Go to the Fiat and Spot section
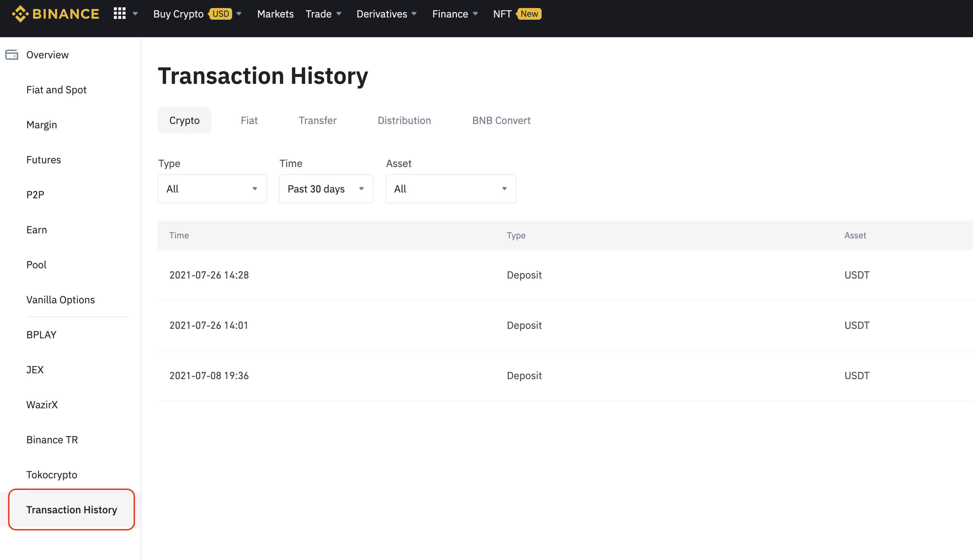Viewport: 973px width, 560px height. pos(56,90)
